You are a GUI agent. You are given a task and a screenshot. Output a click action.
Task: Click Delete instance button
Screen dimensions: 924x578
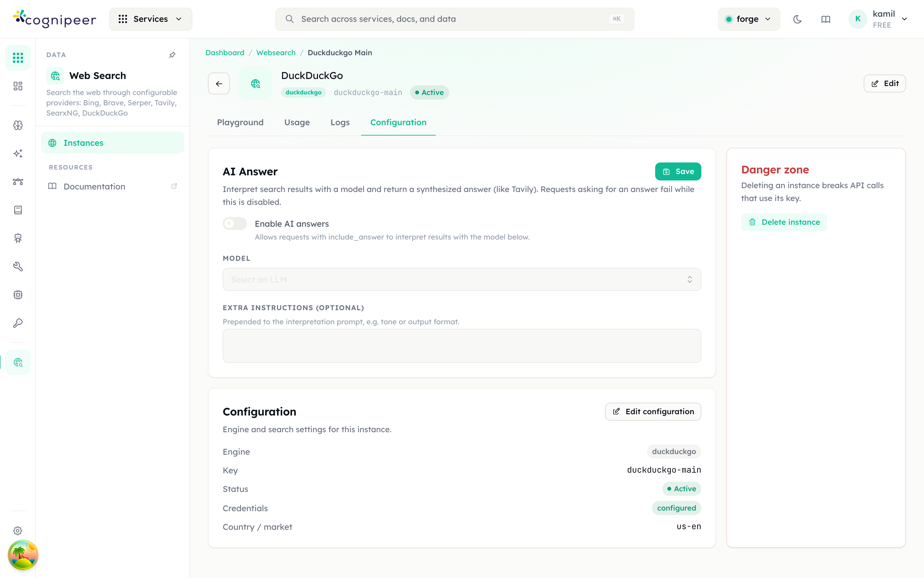[x=784, y=222]
